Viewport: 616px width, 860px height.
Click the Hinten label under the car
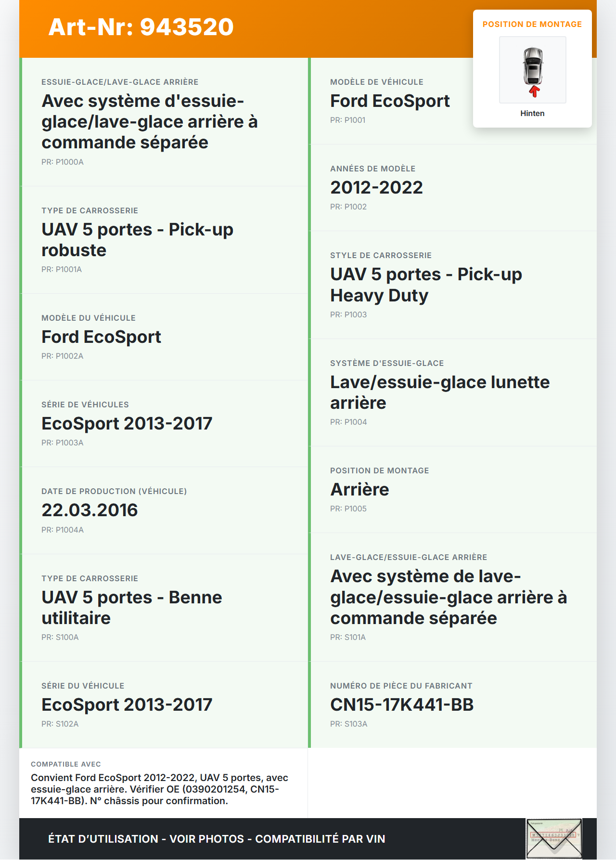[x=532, y=113]
